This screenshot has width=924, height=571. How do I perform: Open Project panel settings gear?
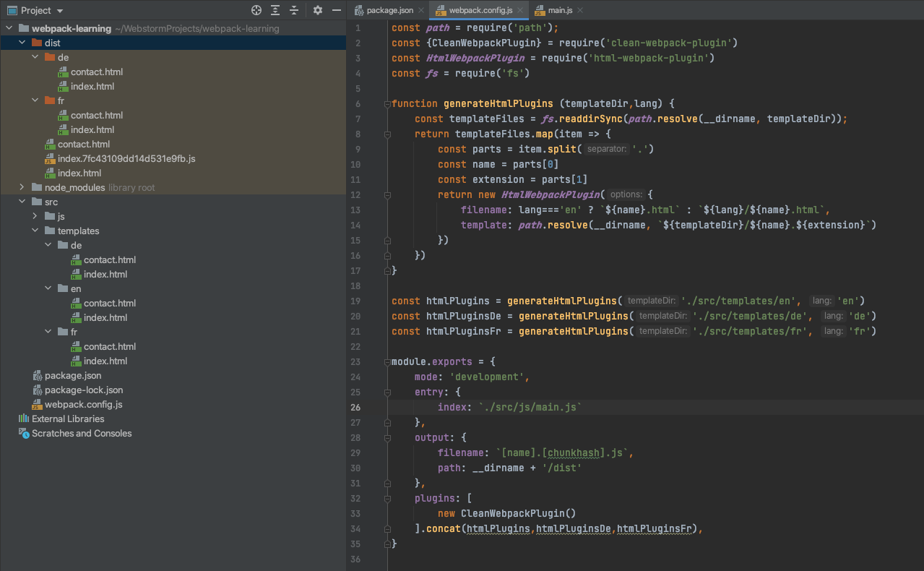(318, 10)
